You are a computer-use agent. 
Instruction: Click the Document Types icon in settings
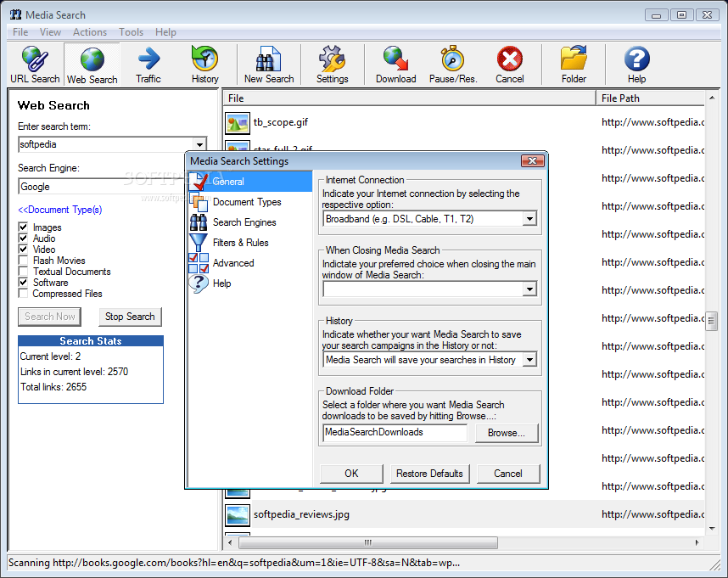click(x=199, y=201)
